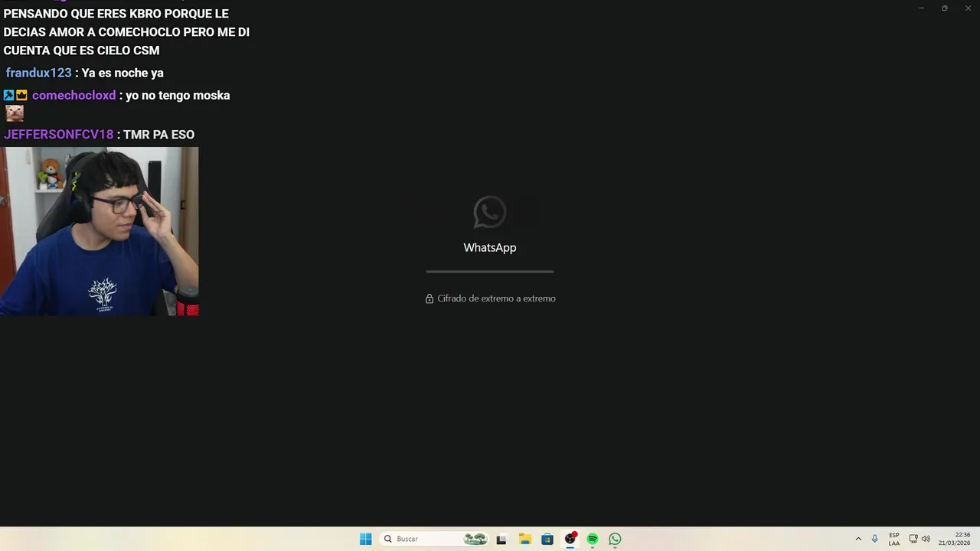This screenshot has height=551, width=980.
Task: Open the OBS Studio taskbar icon
Action: pos(570,539)
